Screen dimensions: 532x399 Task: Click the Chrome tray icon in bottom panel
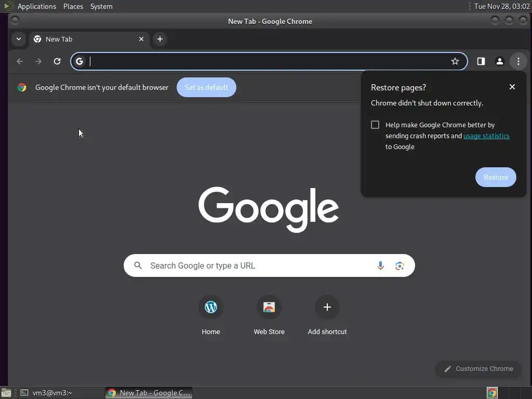[492, 393]
